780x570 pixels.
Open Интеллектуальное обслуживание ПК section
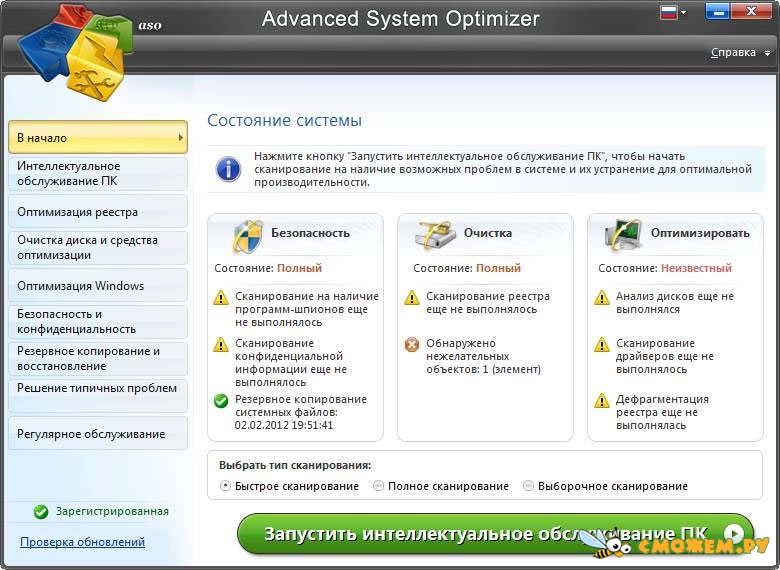pos(98,174)
